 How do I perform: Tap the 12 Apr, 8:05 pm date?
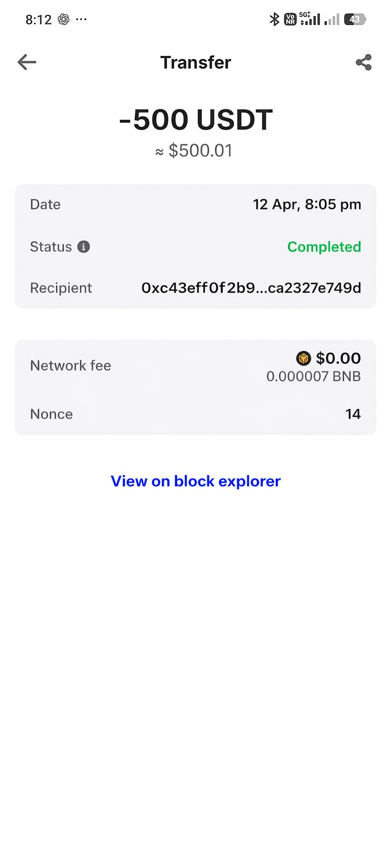[307, 204]
